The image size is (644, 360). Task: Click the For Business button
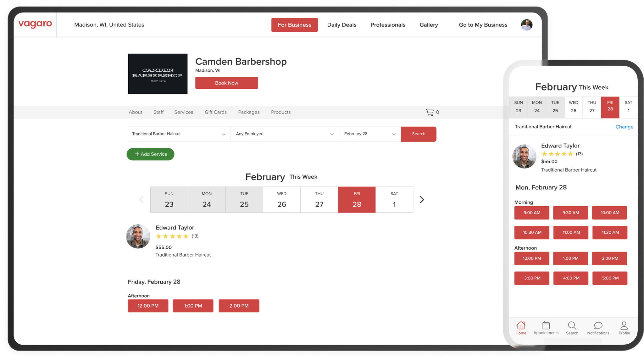295,25
